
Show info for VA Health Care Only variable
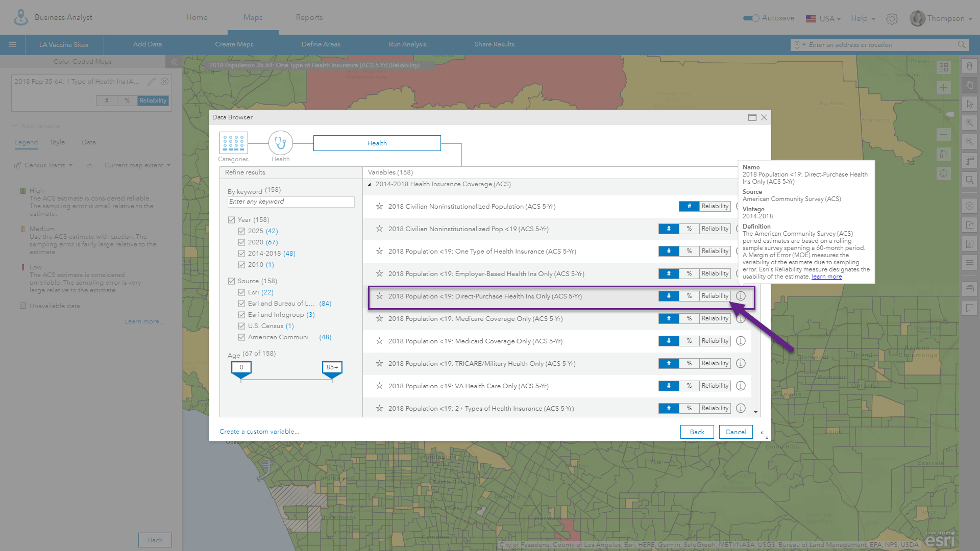741,386
